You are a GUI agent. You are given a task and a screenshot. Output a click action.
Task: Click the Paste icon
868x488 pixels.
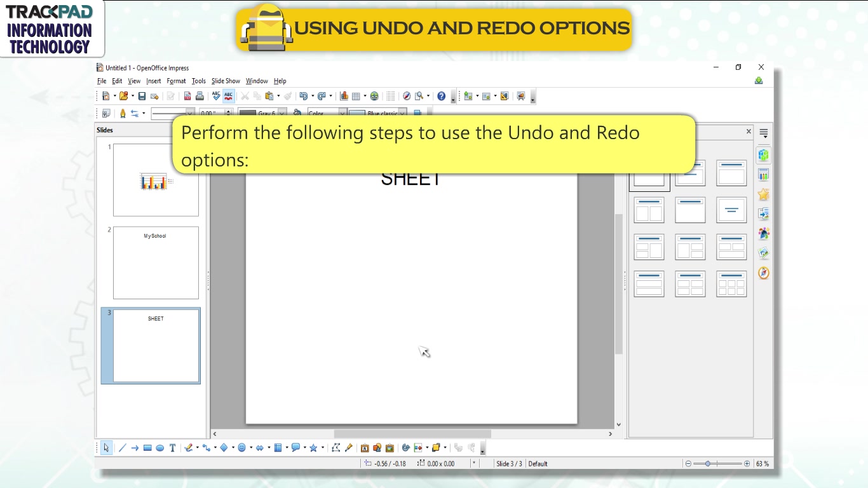tap(269, 96)
